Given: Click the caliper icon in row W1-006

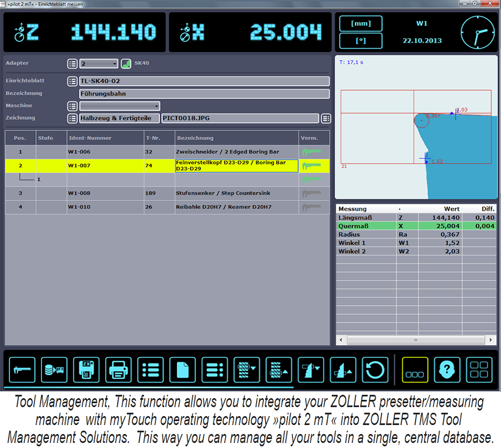Looking at the screenshot, I should coord(312,152).
